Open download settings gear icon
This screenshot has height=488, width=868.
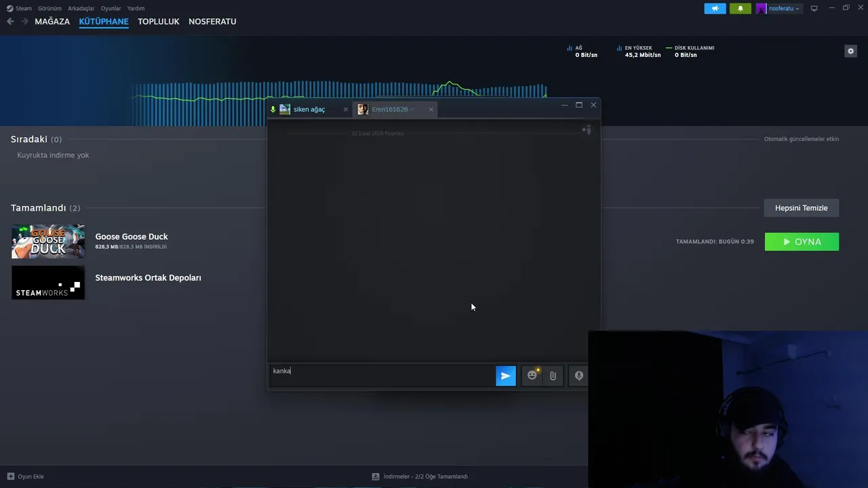point(850,51)
